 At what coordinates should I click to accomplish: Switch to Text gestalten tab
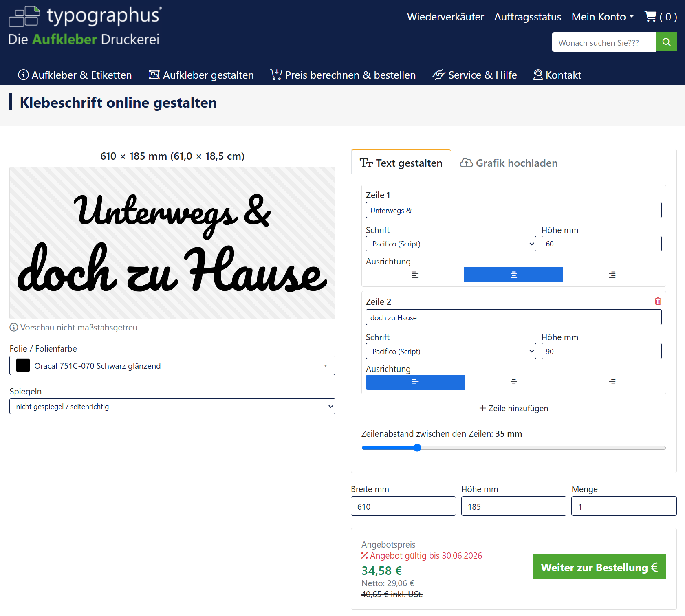[401, 163]
